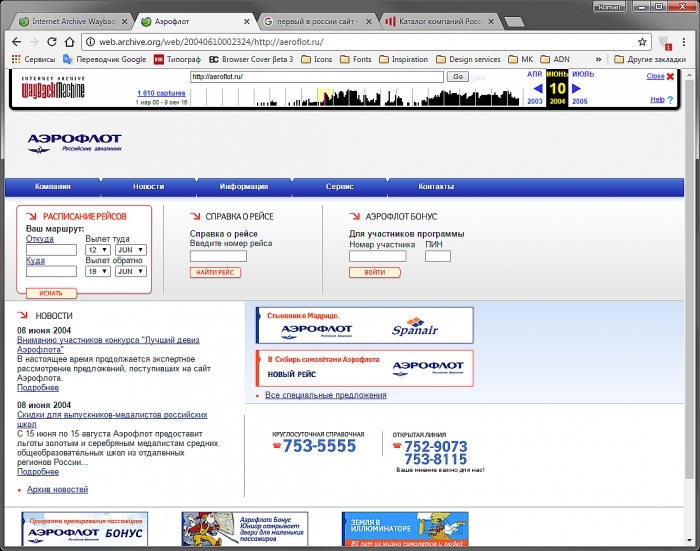Open Аэрофлот Spanair Madrid banner
Image resolution: width=700 pixels, height=551 pixels.
pos(364,326)
